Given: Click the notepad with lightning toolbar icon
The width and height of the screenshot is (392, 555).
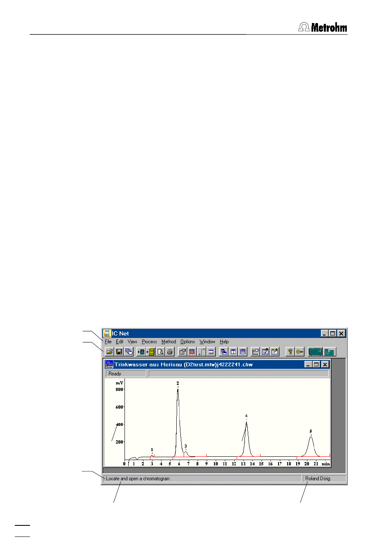Looking at the screenshot, I should coord(275,352).
